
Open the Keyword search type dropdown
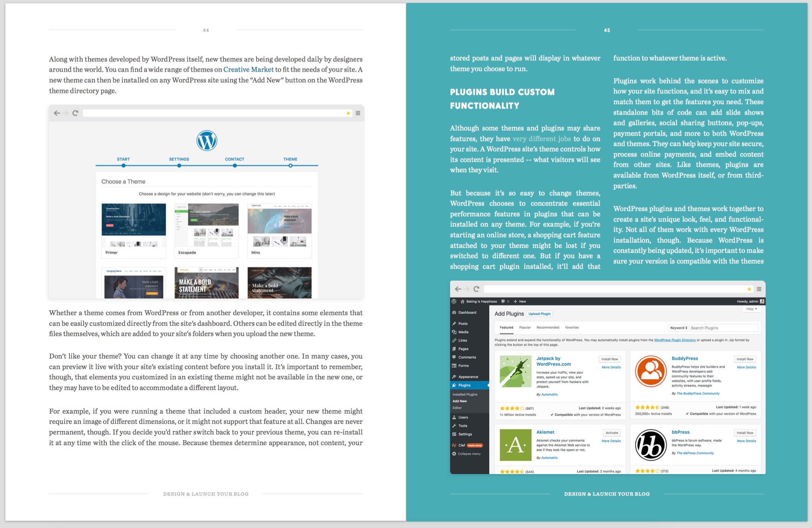678,328
